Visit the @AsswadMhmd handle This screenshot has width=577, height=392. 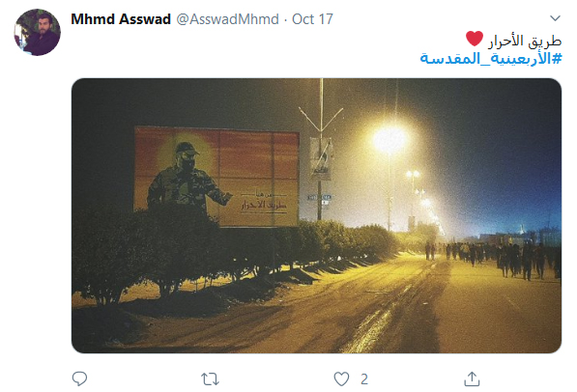pyautogui.click(x=228, y=19)
